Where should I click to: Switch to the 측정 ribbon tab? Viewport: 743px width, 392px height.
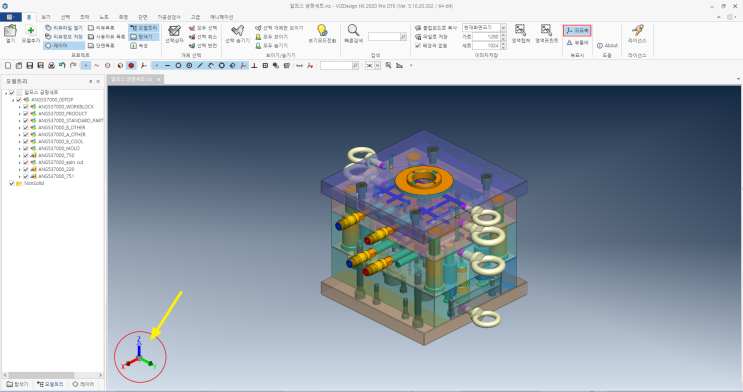pos(123,17)
